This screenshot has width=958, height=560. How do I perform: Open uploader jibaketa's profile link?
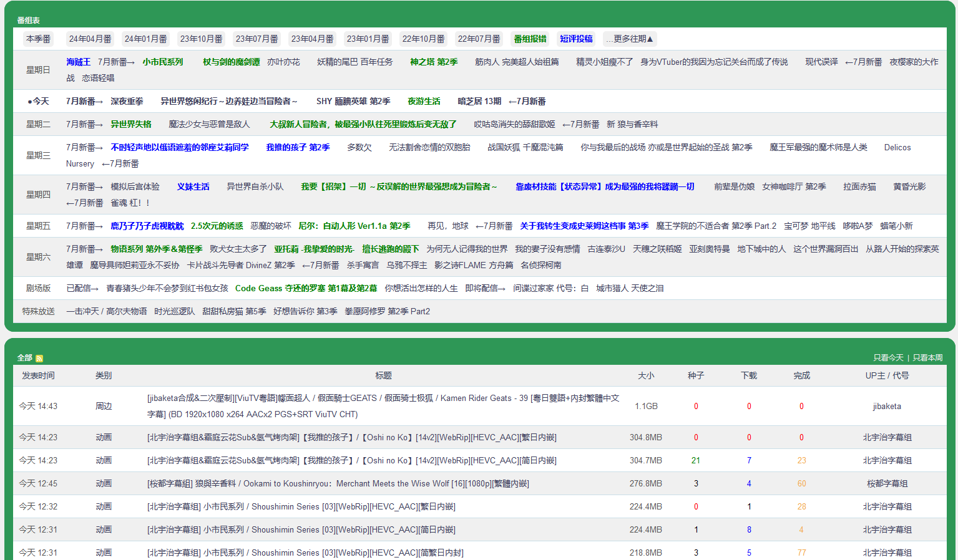pos(888,406)
